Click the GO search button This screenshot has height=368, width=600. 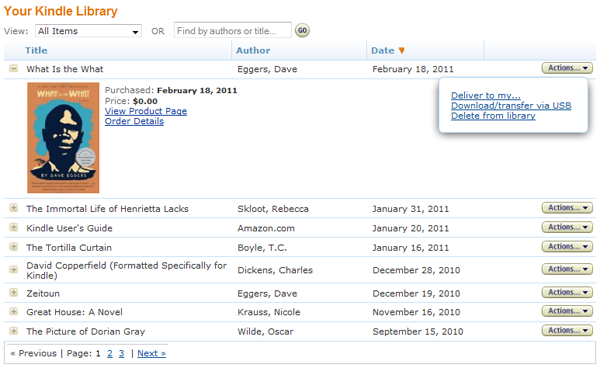(302, 30)
